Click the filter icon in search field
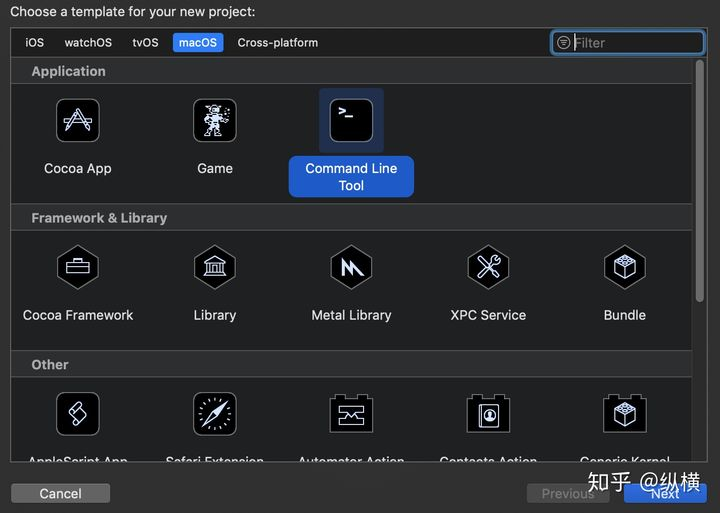The image size is (720, 513). (563, 43)
